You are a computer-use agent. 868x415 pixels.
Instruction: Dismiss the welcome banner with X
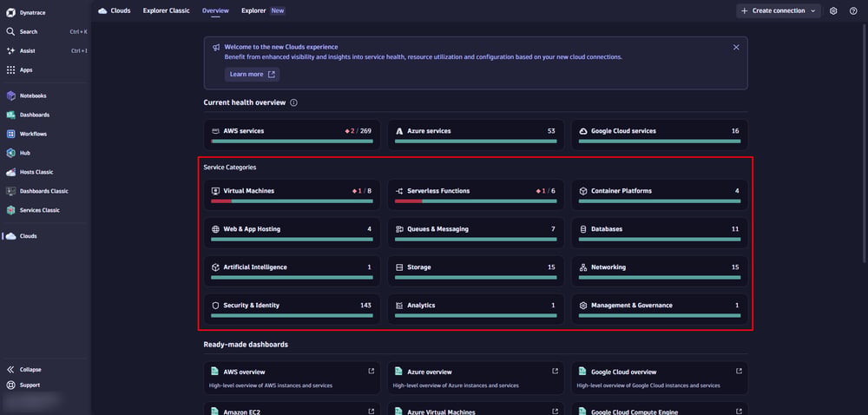(736, 48)
